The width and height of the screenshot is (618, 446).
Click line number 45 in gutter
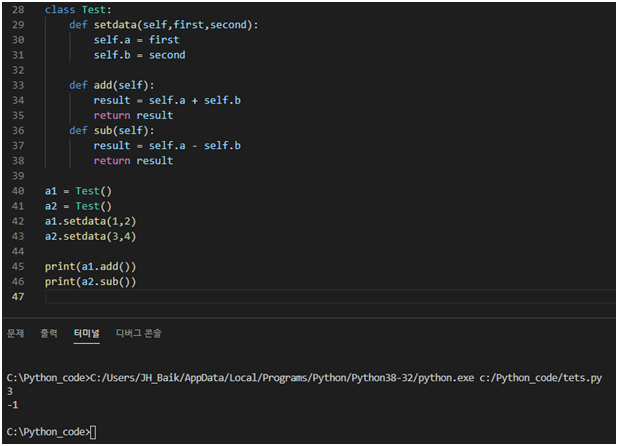18,267
